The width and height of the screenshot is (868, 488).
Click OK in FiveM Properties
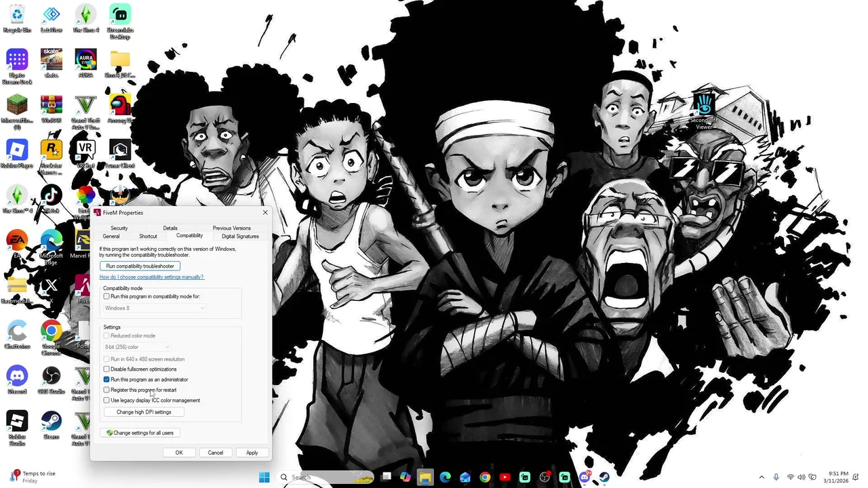point(179,453)
